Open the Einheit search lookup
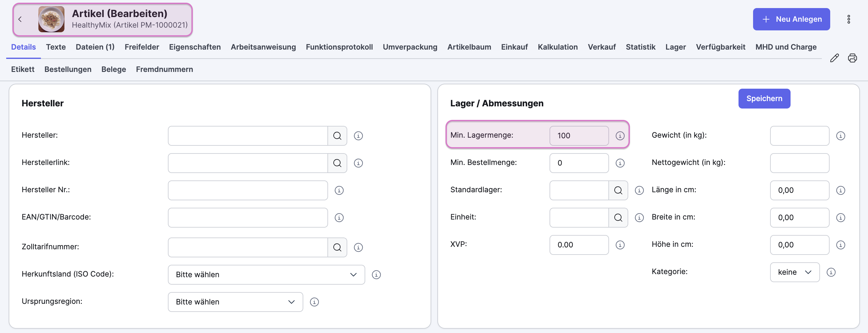Screen dimensions: 868x333 tap(618, 218)
